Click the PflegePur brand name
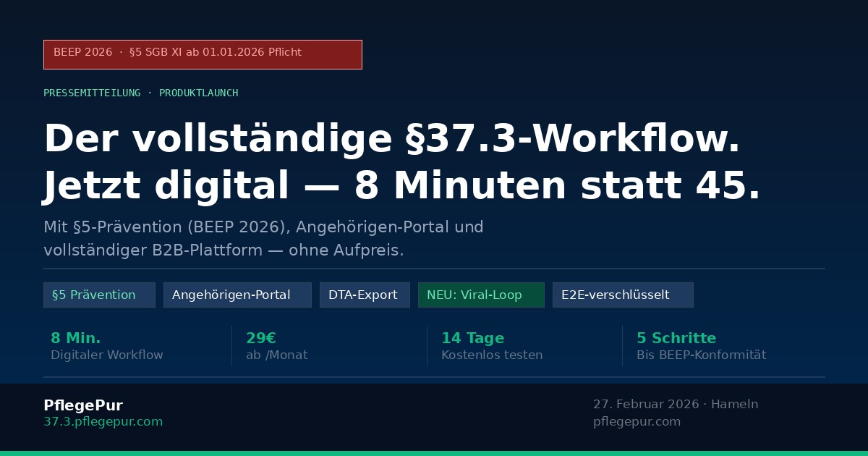 pos(83,405)
